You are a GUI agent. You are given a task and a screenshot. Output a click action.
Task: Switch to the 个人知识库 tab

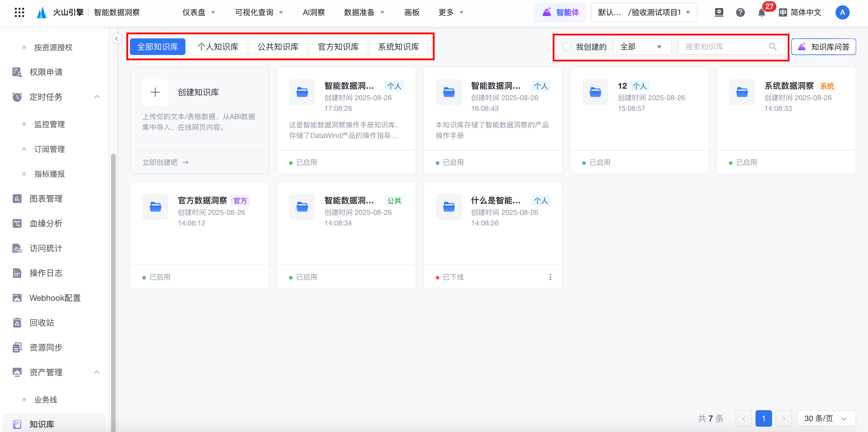click(218, 46)
